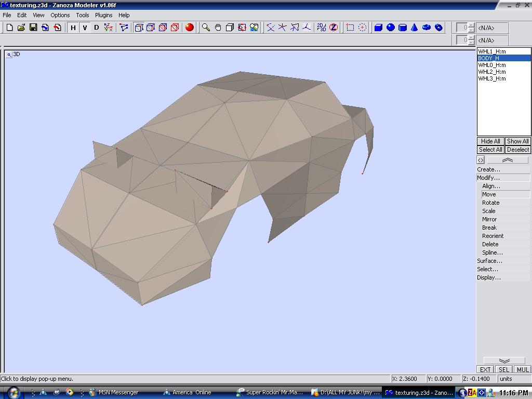Create a sphere primitive from toolbar
532x399 pixels.
point(391,28)
